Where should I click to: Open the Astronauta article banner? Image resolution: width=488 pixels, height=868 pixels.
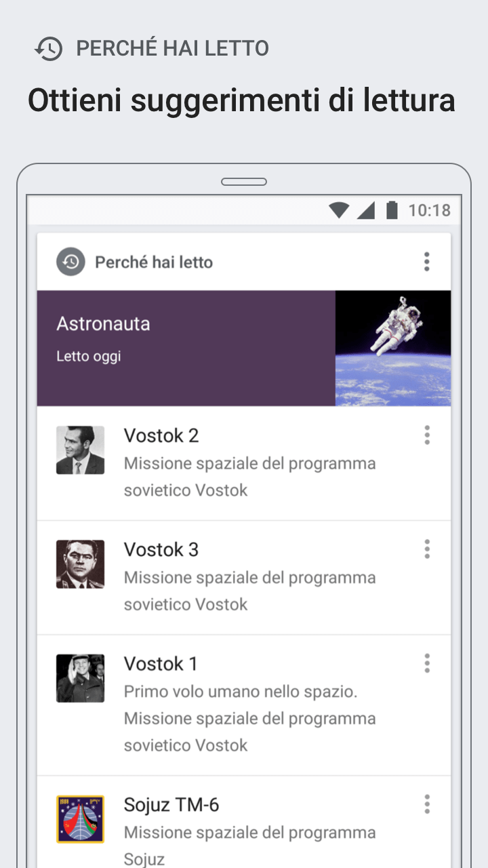point(186,348)
